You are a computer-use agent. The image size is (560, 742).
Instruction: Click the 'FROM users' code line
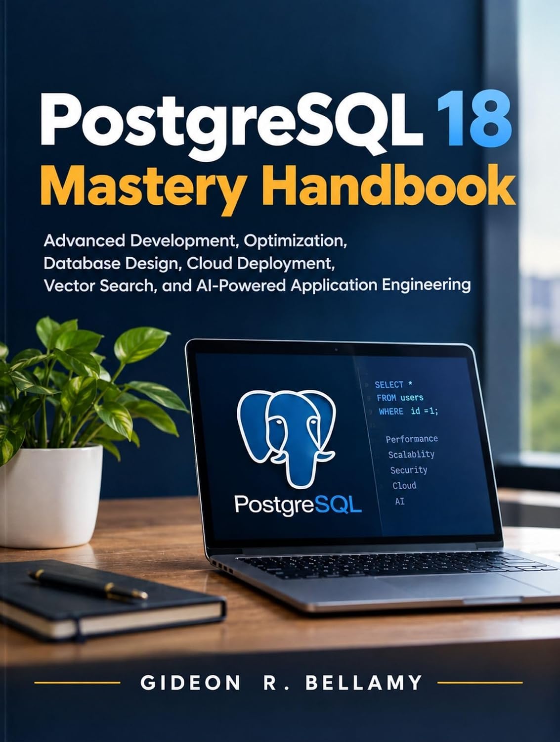point(400,398)
